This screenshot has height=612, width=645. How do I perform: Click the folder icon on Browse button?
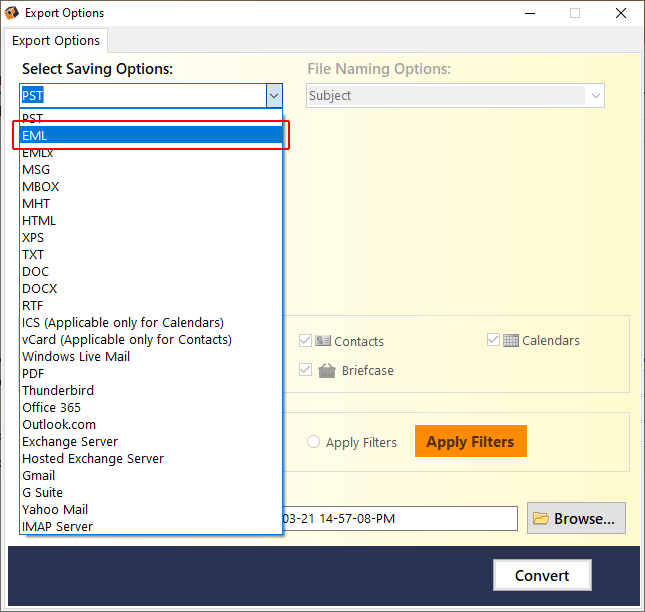point(541,518)
